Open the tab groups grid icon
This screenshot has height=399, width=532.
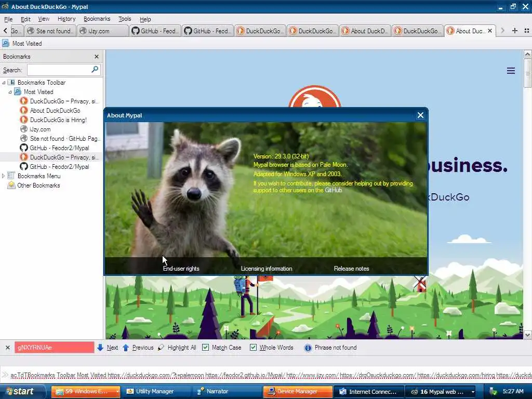(x=527, y=31)
